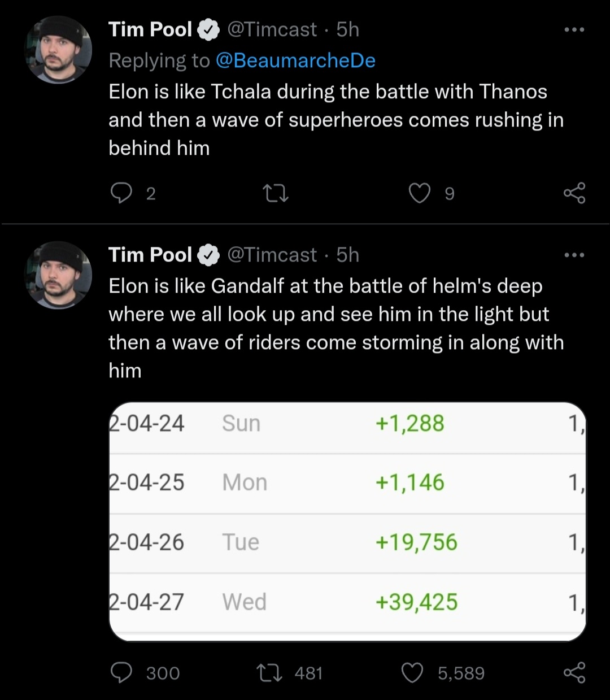
Task: Open the @Timcast handle on second tweet
Action: point(272,255)
